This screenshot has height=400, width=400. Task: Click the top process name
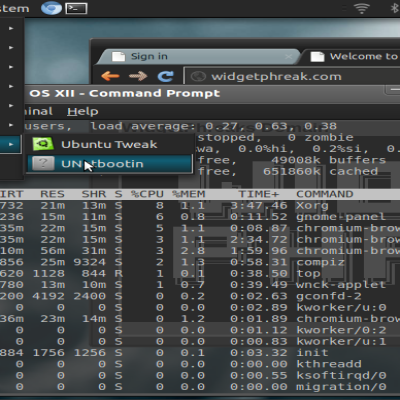(x=308, y=274)
